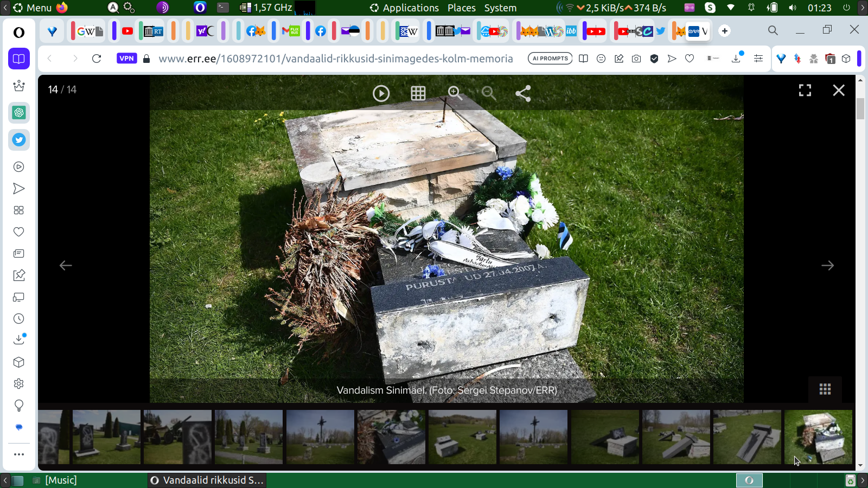The height and width of the screenshot is (488, 868).
Task: Open a new browser tab
Action: tap(725, 31)
